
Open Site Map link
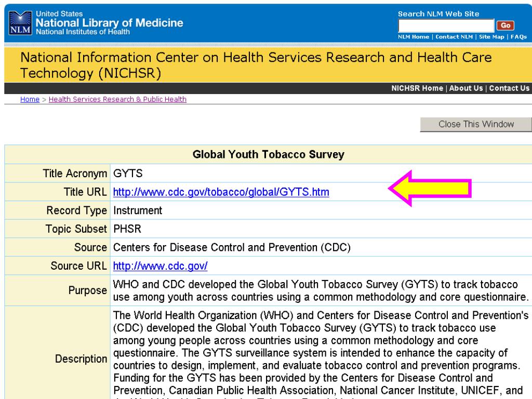491,37
